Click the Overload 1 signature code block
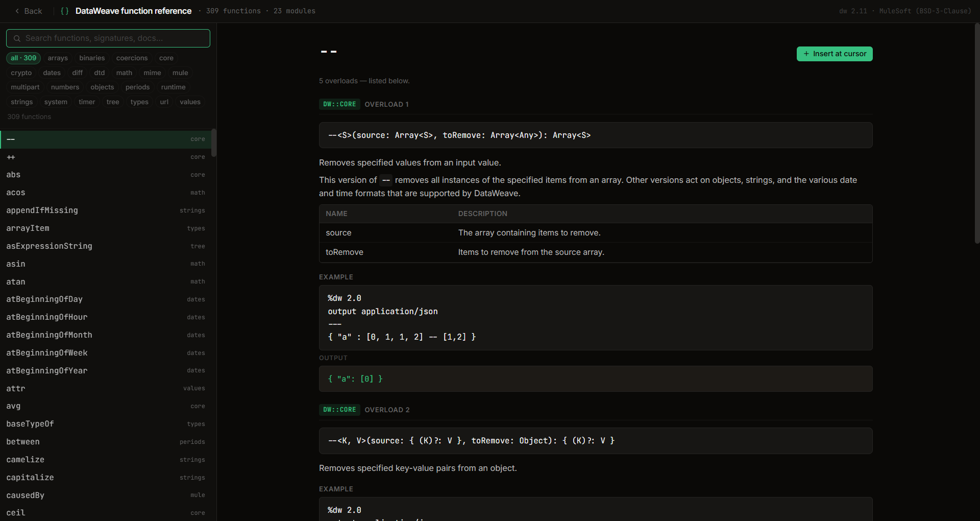980x521 pixels. [x=596, y=135]
